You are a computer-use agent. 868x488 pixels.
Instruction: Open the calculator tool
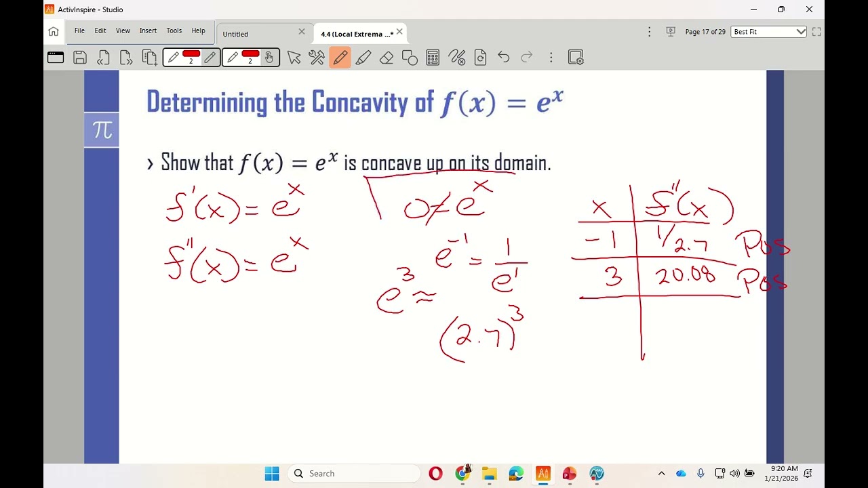click(x=433, y=58)
